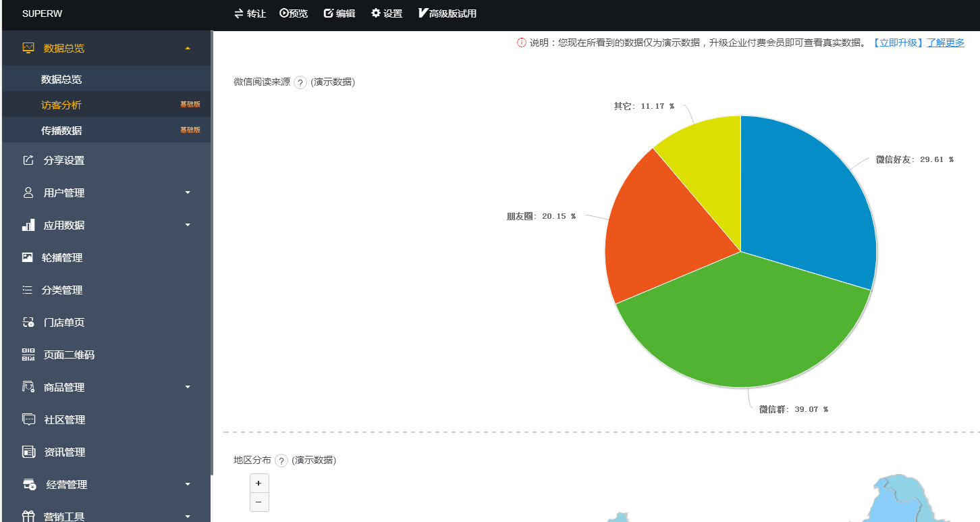The width and height of the screenshot is (980, 522).
Task: Click the SUPERW site name
Action: click(x=43, y=14)
